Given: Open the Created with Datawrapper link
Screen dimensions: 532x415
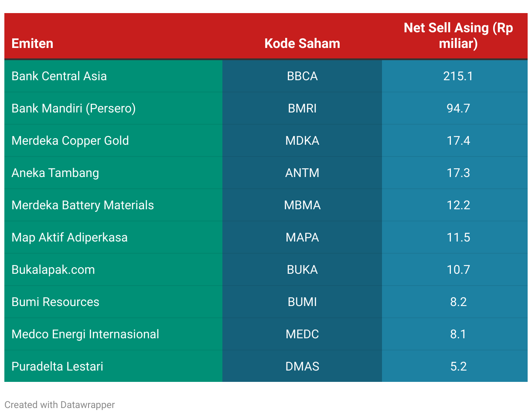Looking at the screenshot, I should coord(60,405).
